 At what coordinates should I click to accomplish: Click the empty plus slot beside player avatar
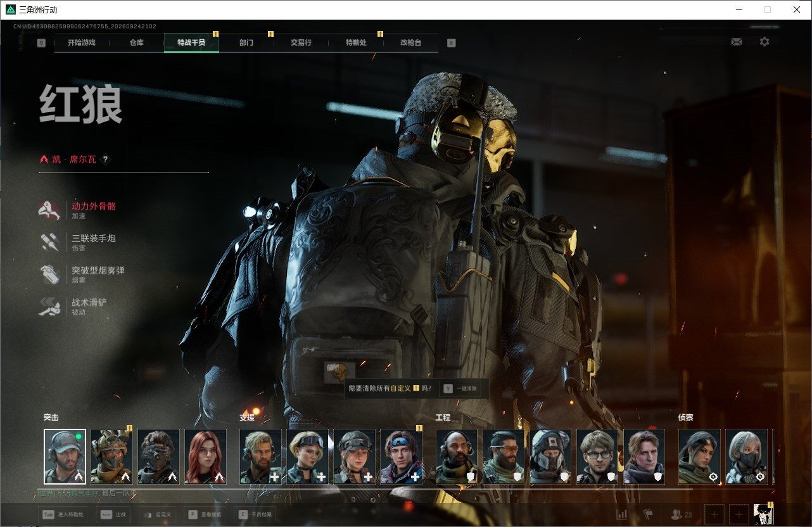pos(739,515)
